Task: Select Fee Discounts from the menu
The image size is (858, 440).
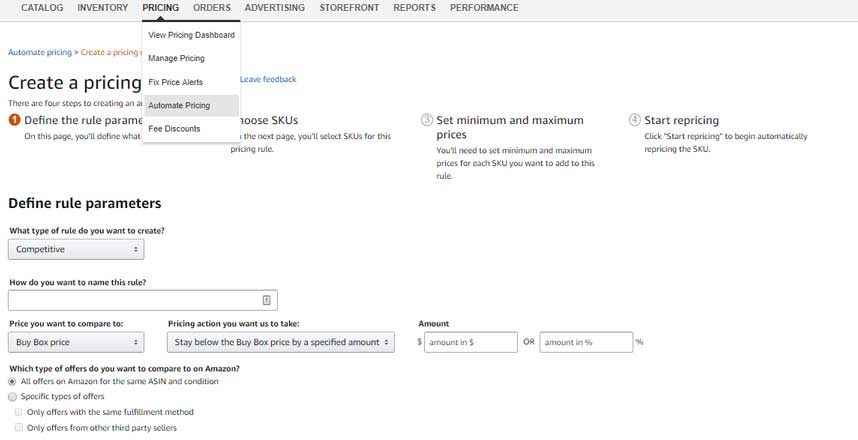Action: point(174,129)
